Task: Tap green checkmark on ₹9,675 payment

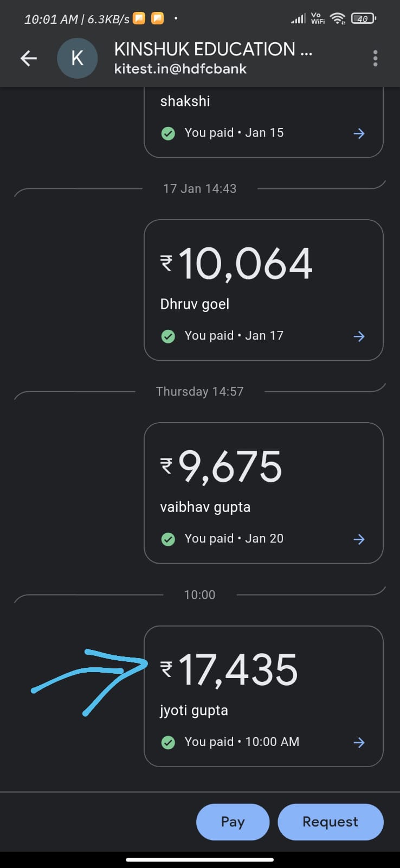Action: tap(168, 539)
